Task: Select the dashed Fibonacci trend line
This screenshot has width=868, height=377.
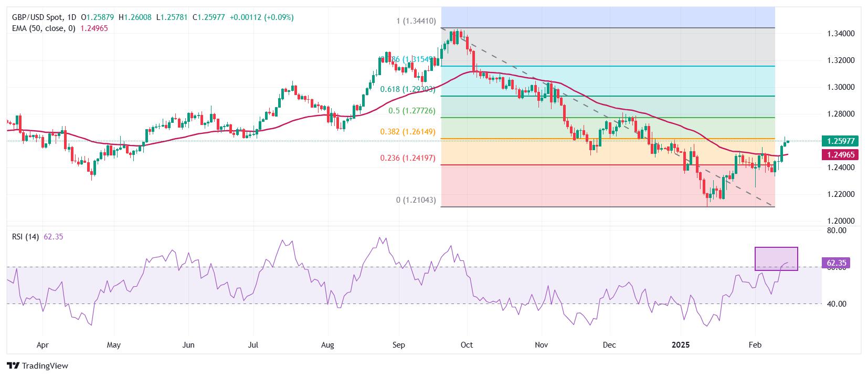Action: coord(608,117)
